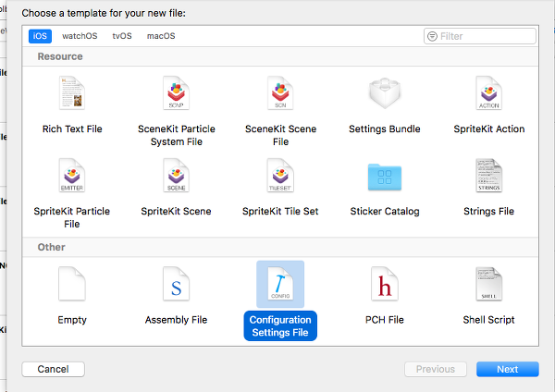
Task: Select the Sticker Catalog folder icon
Action: click(x=385, y=177)
